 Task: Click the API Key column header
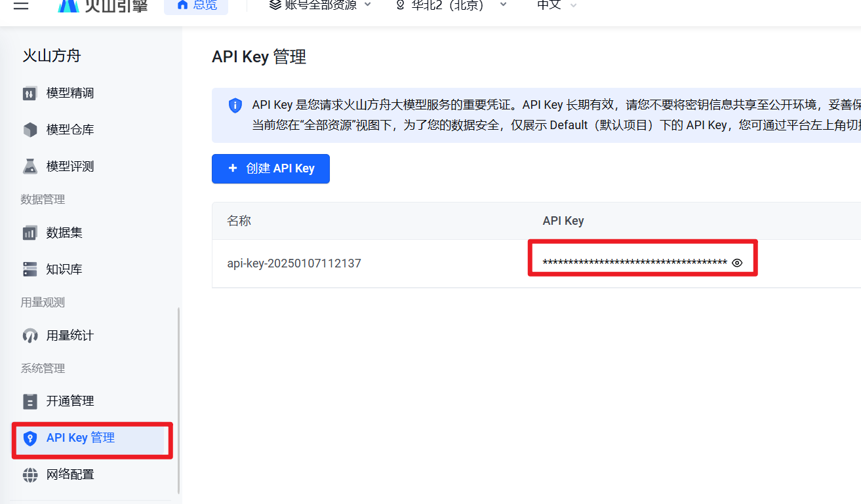click(563, 221)
